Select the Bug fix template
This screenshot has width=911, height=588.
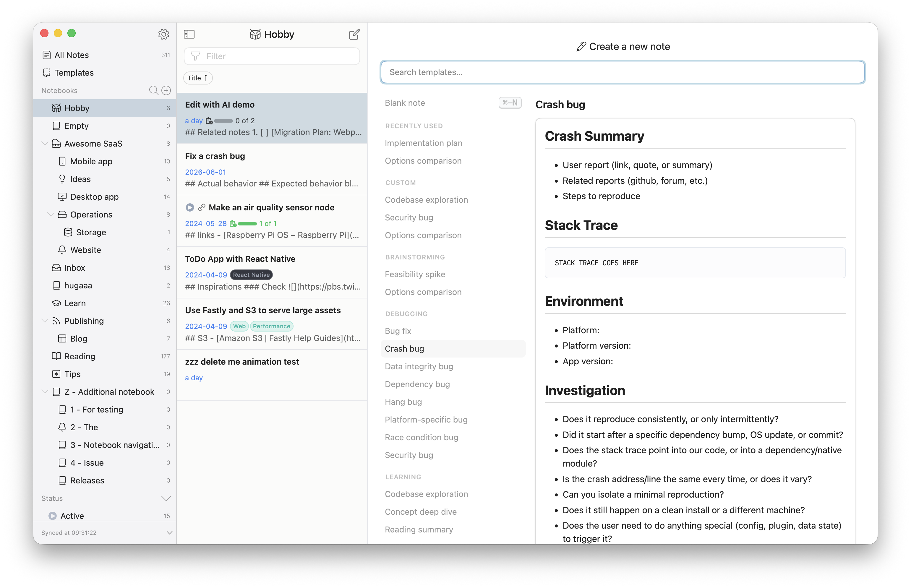(x=453, y=331)
